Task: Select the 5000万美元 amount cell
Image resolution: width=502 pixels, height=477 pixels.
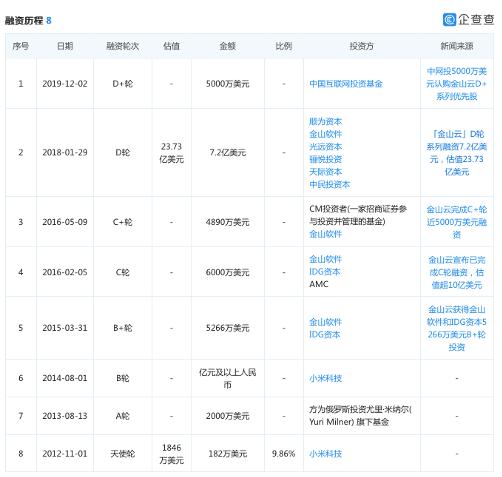Action: click(228, 84)
